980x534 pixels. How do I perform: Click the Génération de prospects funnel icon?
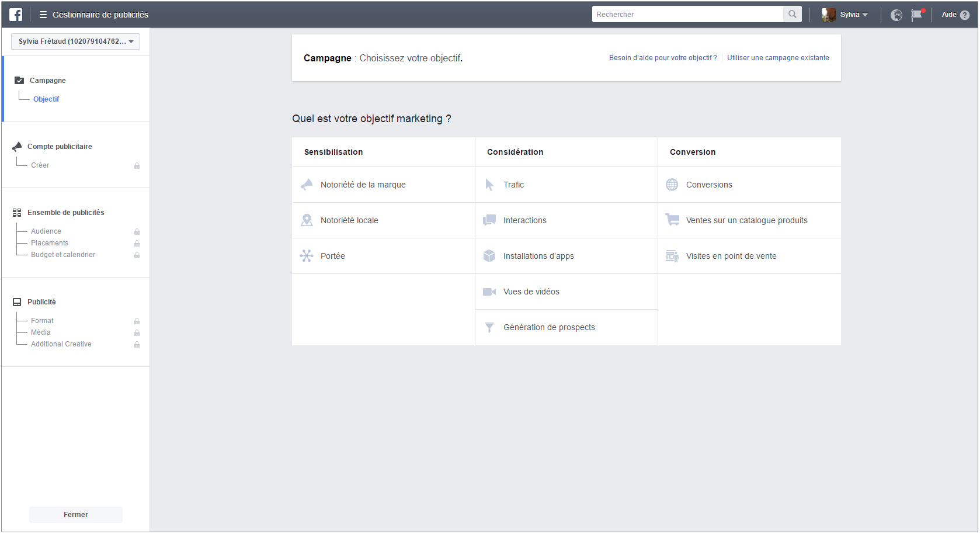489,327
